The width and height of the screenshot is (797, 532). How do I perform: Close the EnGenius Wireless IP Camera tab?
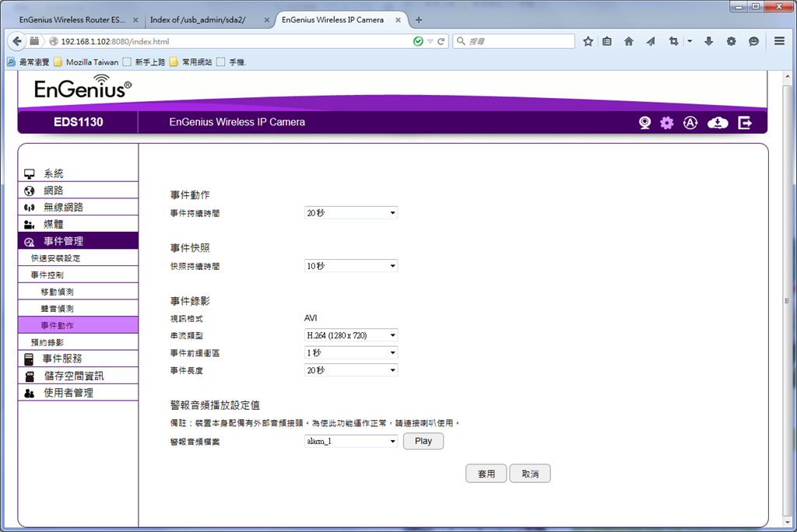398,19
